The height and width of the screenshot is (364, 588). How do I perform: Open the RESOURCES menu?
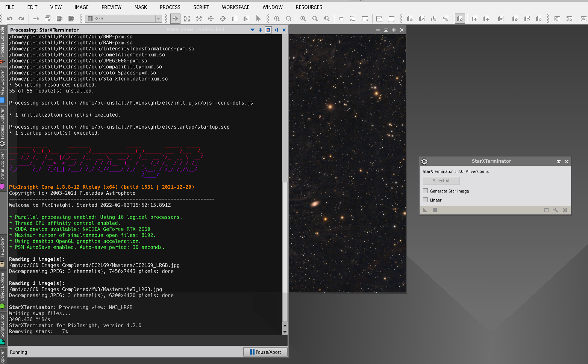tap(309, 7)
